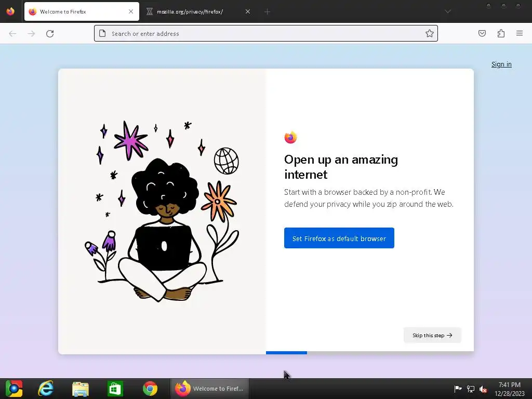This screenshot has height=399, width=532.
Task: Launch Google Chrome from the taskbar
Action: point(150,389)
